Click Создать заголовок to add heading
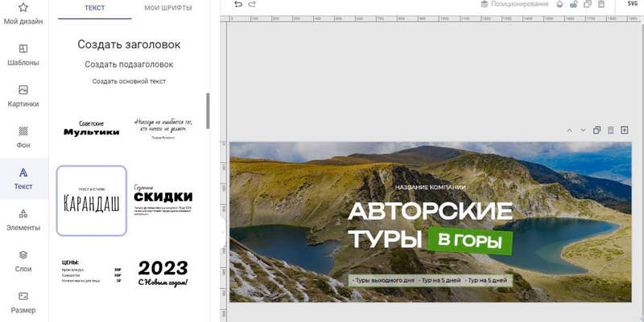644x322 pixels. point(129,44)
